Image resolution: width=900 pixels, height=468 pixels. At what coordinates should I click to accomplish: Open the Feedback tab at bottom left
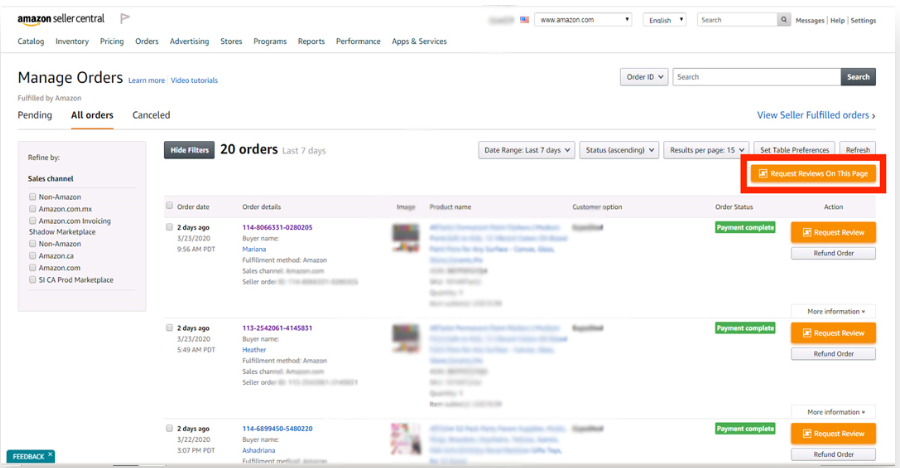point(28,457)
